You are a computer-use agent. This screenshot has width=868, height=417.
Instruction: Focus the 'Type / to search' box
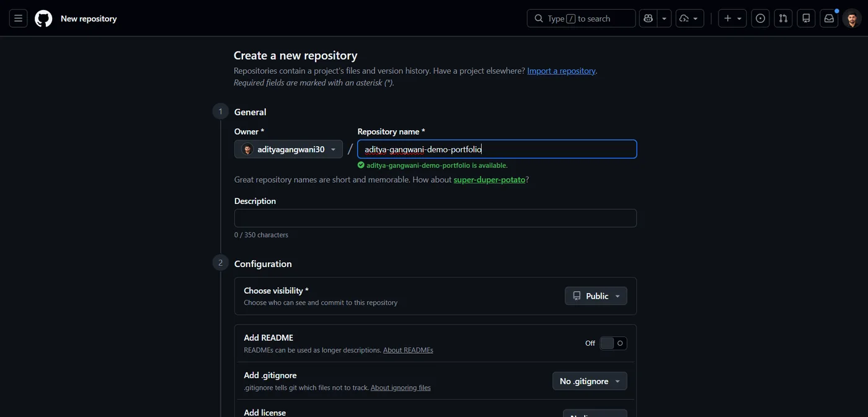(581, 19)
